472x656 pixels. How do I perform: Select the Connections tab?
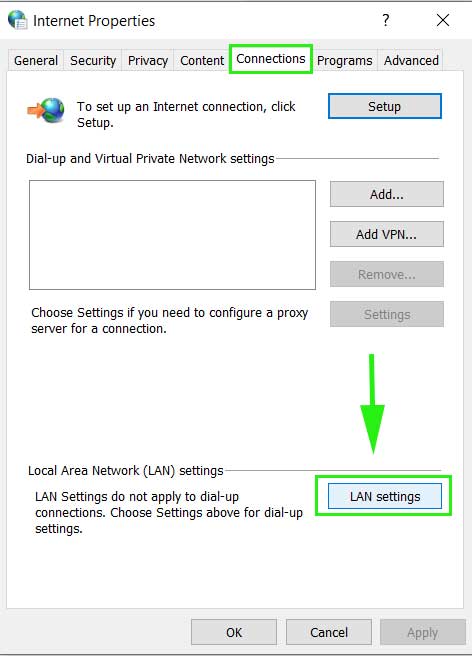[x=271, y=59]
